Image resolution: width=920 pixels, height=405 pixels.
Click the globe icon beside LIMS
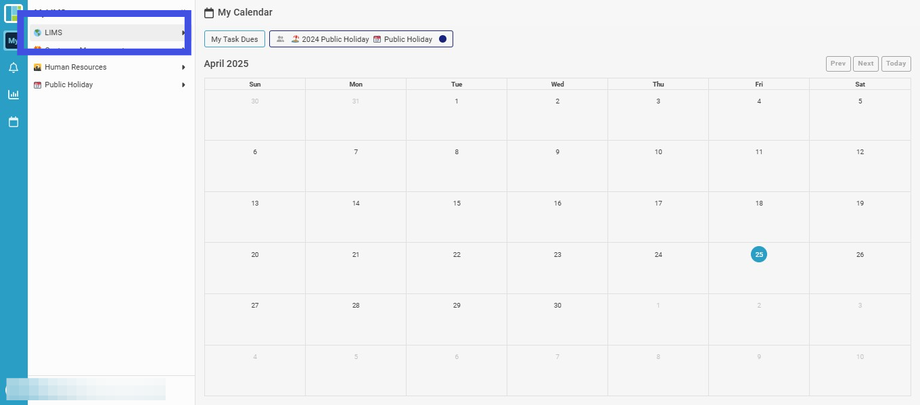38,33
